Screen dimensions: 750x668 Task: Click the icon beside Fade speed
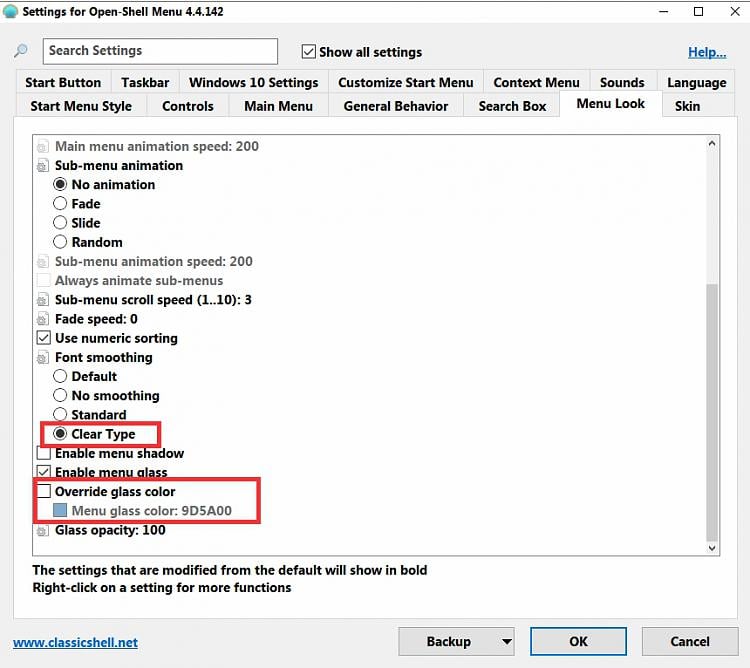pyautogui.click(x=43, y=319)
